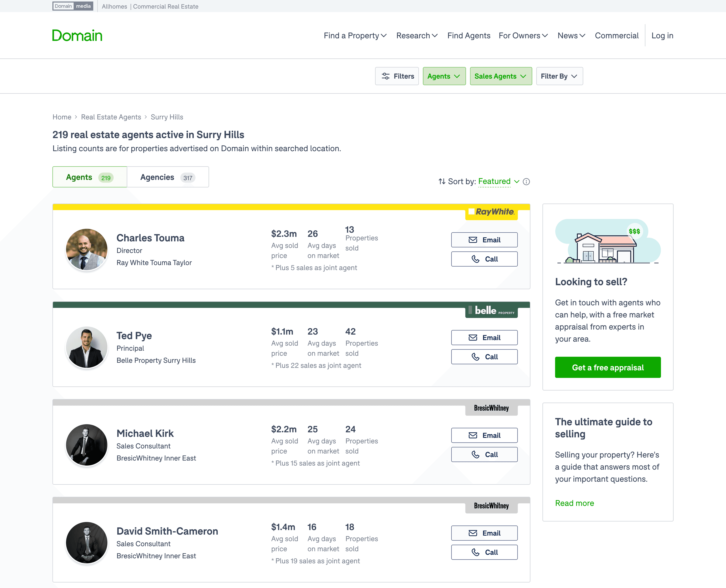Image resolution: width=726 pixels, height=588 pixels.
Task: Click Log in
Action: pyautogui.click(x=662, y=36)
